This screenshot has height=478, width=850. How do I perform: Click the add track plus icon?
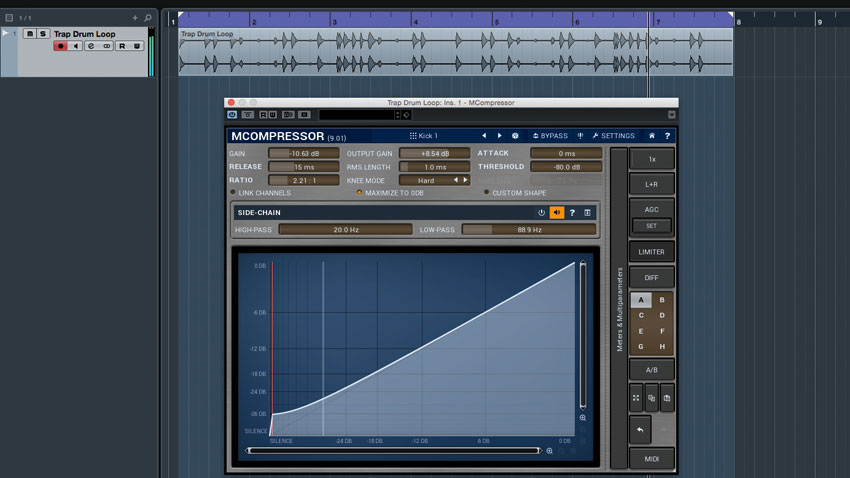click(x=135, y=18)
